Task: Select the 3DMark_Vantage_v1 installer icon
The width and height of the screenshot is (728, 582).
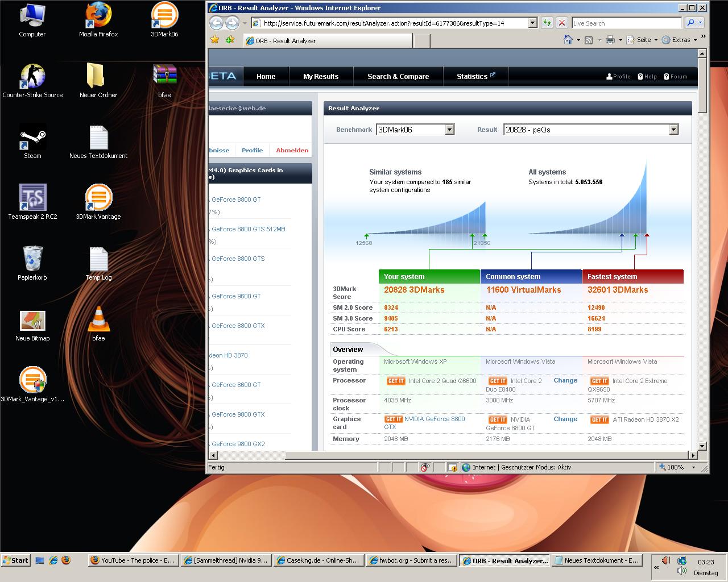Action: [x=32, y=385]
